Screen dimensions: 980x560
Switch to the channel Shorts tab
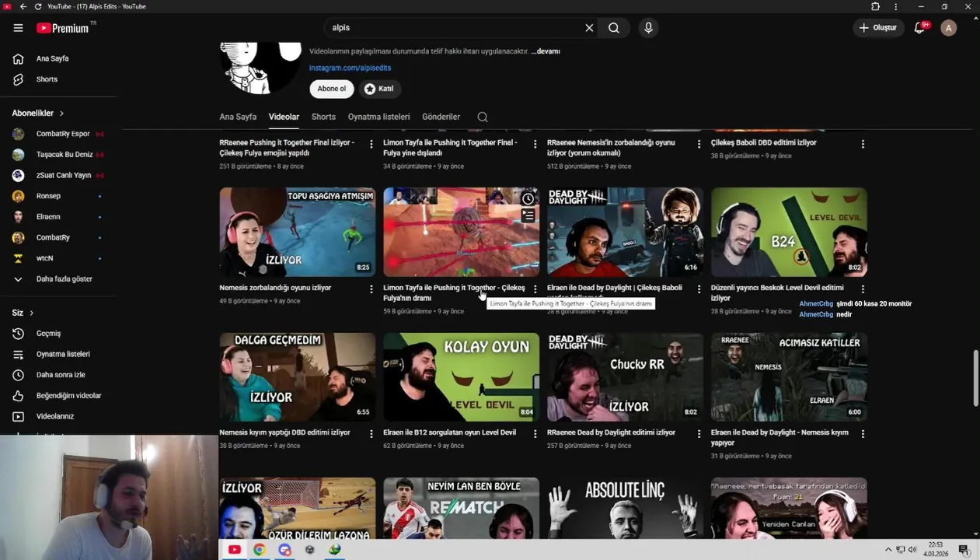pyautogui.click(x=323, y=117)
